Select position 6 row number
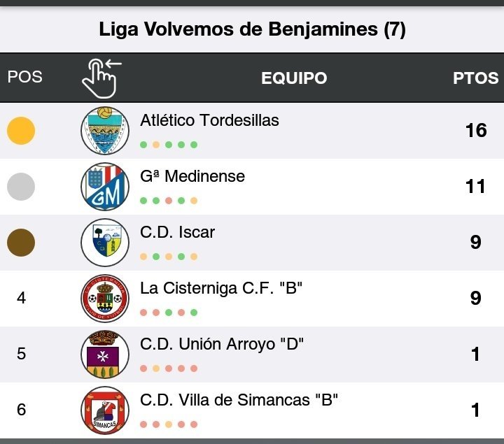 21,410
